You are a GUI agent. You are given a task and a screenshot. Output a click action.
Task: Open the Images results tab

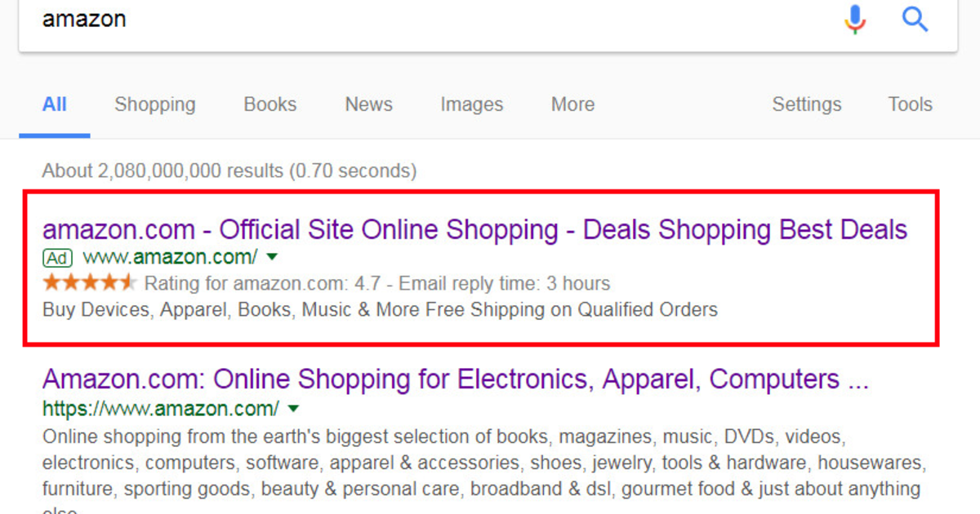[472, 104]
